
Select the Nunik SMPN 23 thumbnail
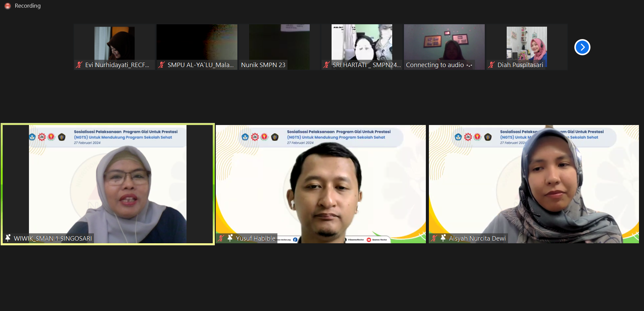pyautogui.click(x=279, y=43)
